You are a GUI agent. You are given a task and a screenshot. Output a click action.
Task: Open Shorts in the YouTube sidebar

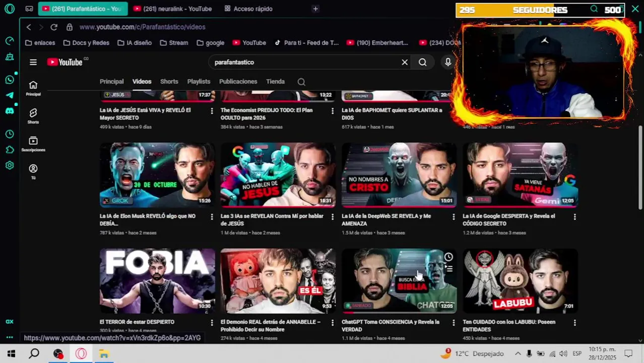click(x=33, y=116)
